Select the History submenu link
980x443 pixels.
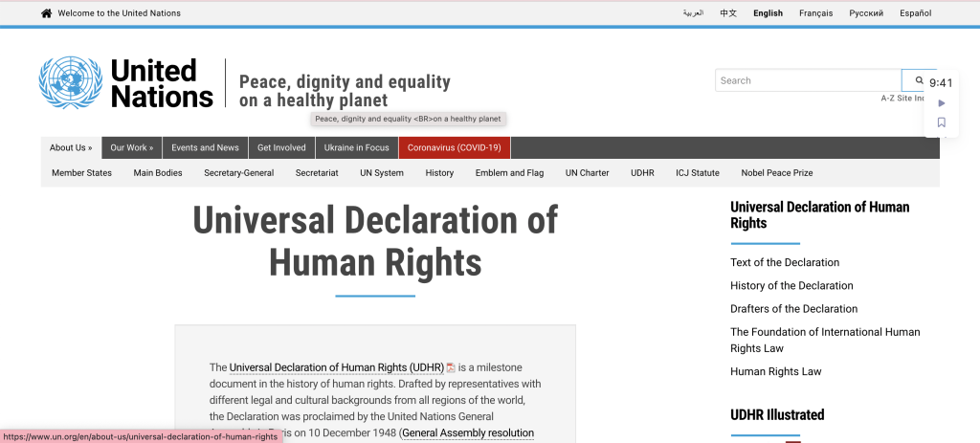(439, 173)
